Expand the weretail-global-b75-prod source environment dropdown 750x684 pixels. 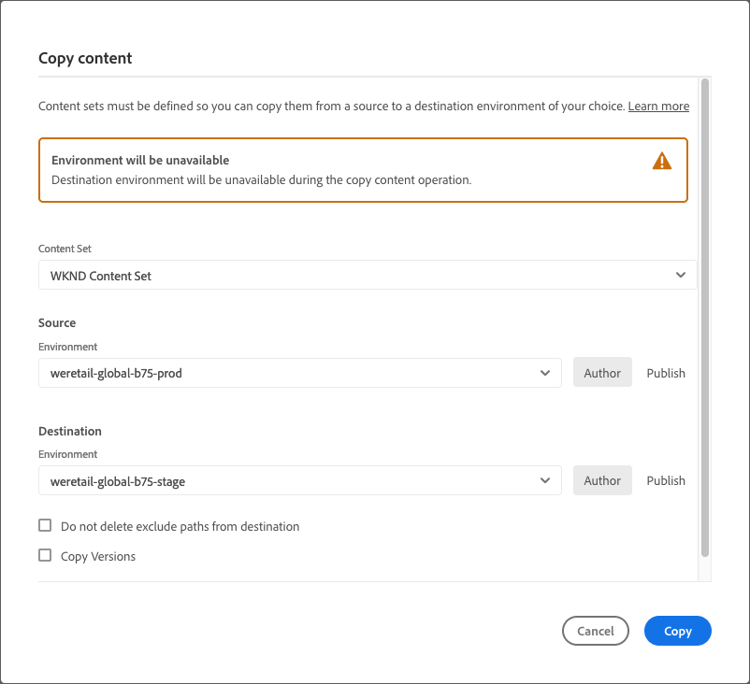pyautogui.click(x=290, y=373)
